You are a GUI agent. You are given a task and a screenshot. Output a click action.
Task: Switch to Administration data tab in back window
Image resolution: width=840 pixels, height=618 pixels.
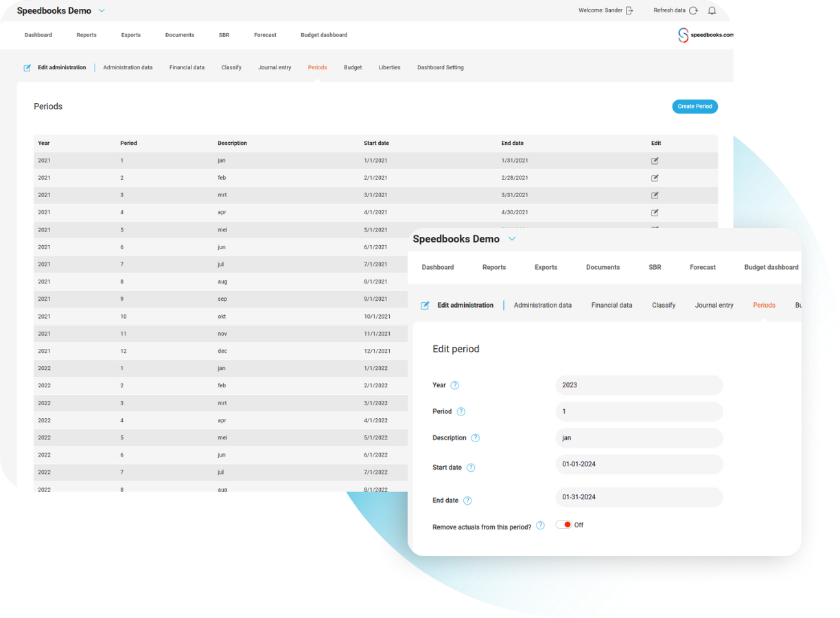click(x=128, y=68)
